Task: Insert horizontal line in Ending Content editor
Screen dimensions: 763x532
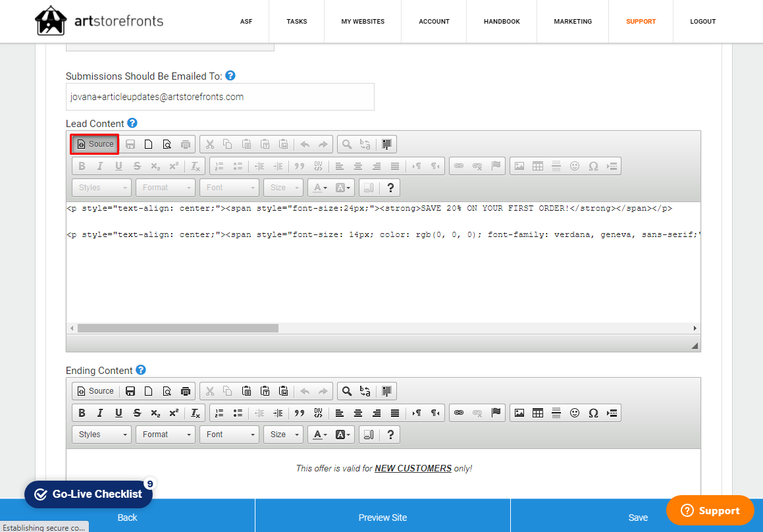Action: tap(556, 413)
